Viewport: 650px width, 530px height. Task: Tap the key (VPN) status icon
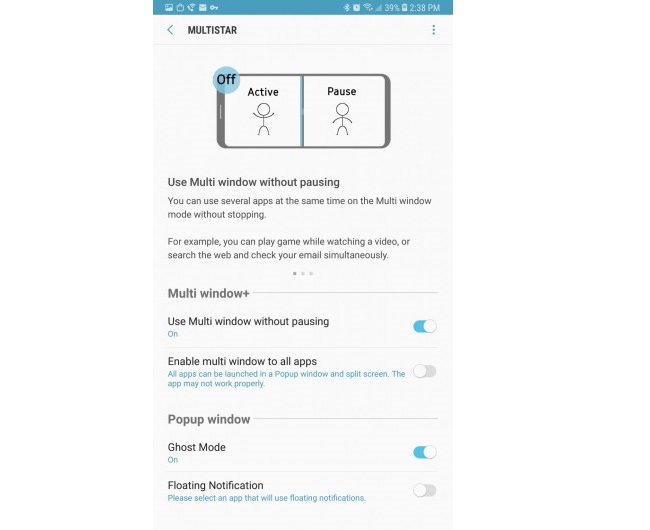pyautogui.click(x=214, y=7)
